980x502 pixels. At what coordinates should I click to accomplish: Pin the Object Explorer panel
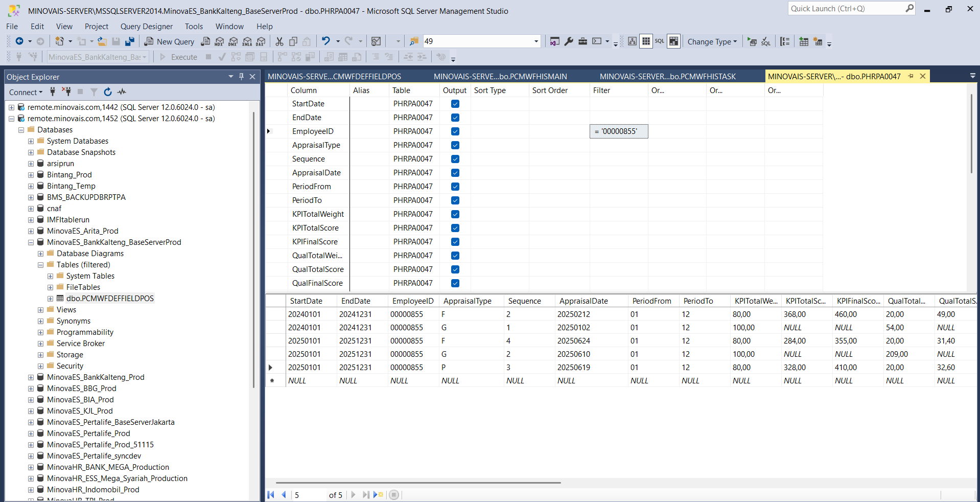(242, 77)
